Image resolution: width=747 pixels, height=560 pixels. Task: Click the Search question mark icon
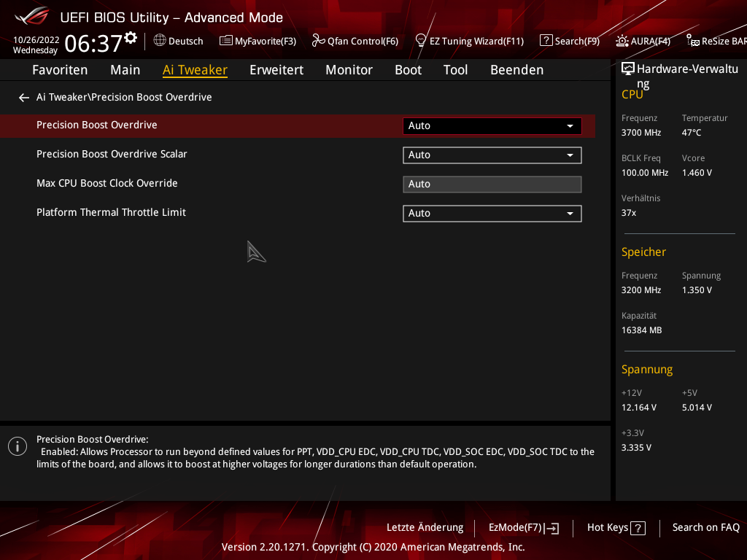(546, 41)
